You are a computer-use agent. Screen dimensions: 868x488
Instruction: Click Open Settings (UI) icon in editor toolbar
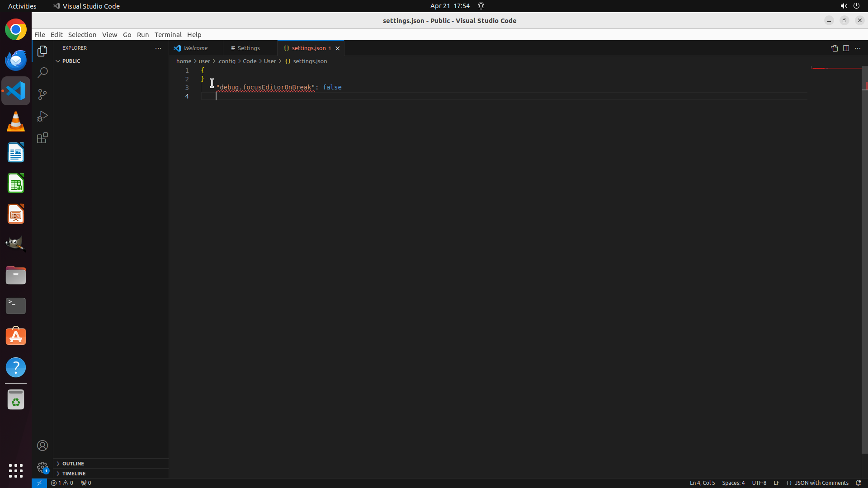click(x=834, y=48)
